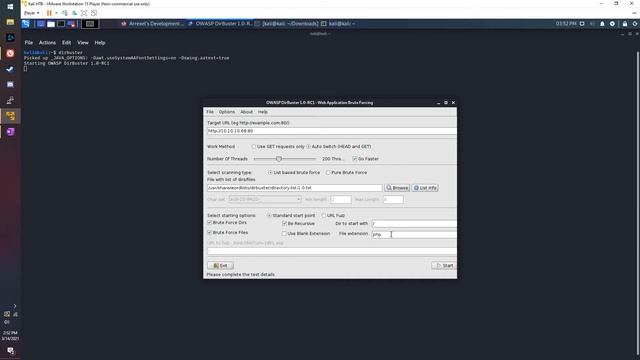
Task: Adjust the Number Of Threads slider
Action: tap(284, 159)
